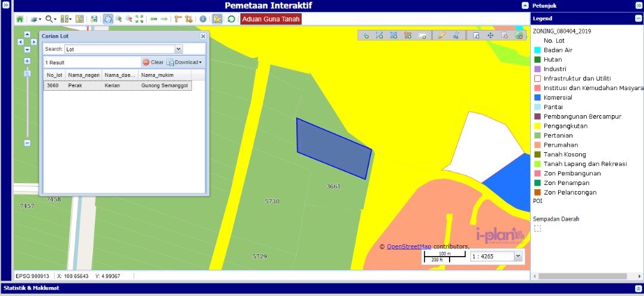Image resolution: width=644 pixels, height=296 pixels.
Task: Follow the OpenStreetMap link
Action: (408, 246)
